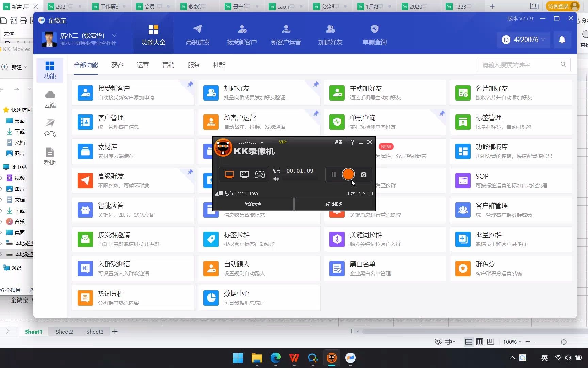Screen dimensions: 588x368
Task: Open 设置 in KK录像机
Action: tap(338, 142)
